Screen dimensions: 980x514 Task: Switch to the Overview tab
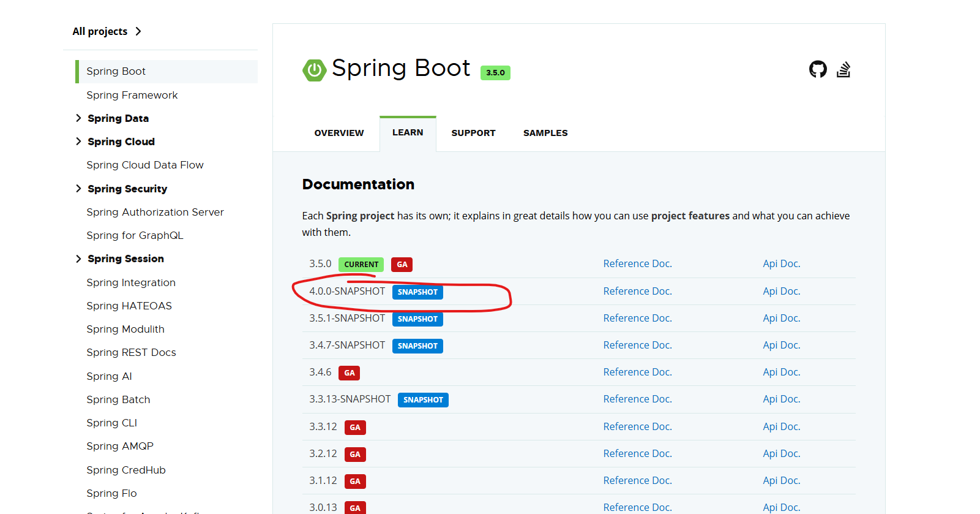coord(339,133)
